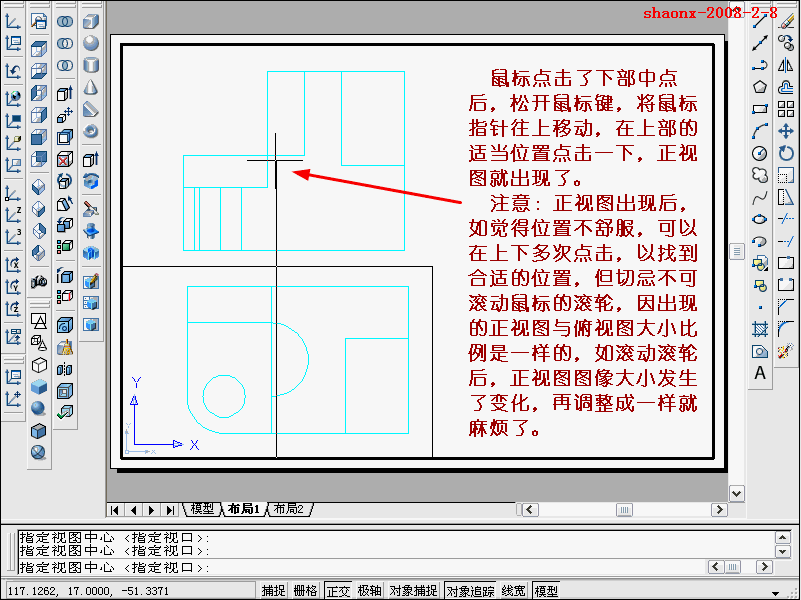Create a solid Box

(91, 21)
